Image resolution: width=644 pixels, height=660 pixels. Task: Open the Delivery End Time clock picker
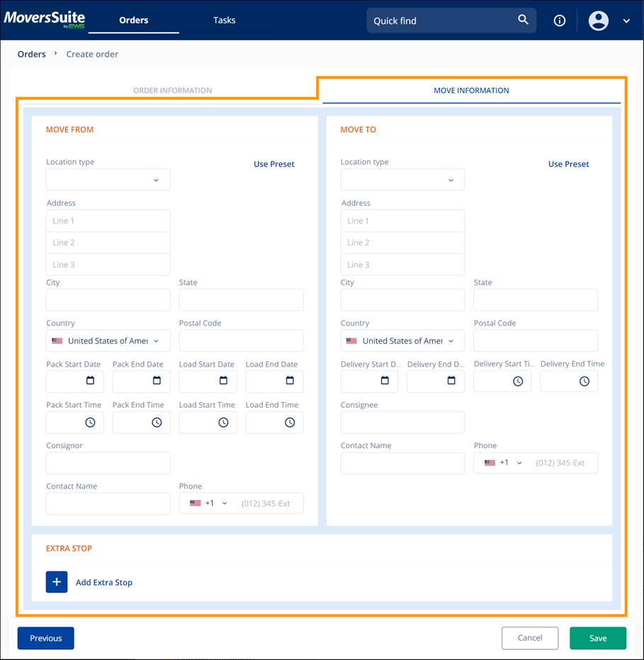tap(585, 381)
